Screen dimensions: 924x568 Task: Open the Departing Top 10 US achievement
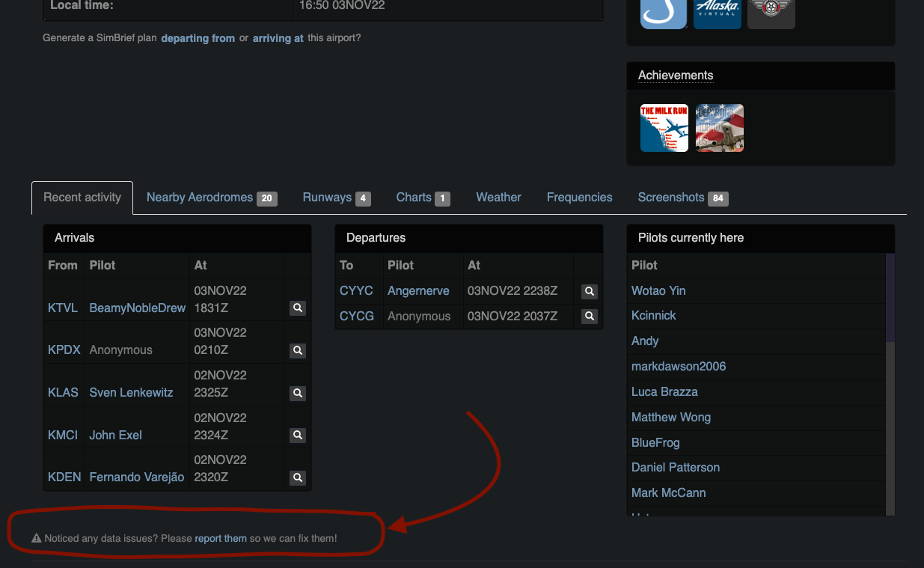pos(719,128)
